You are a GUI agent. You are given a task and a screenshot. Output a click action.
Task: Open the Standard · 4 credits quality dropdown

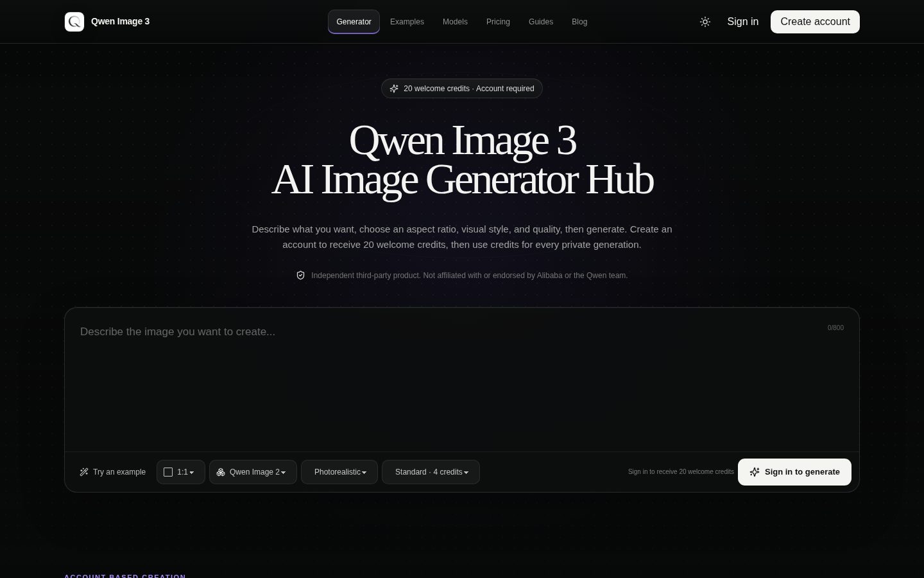tap(431, 472)
